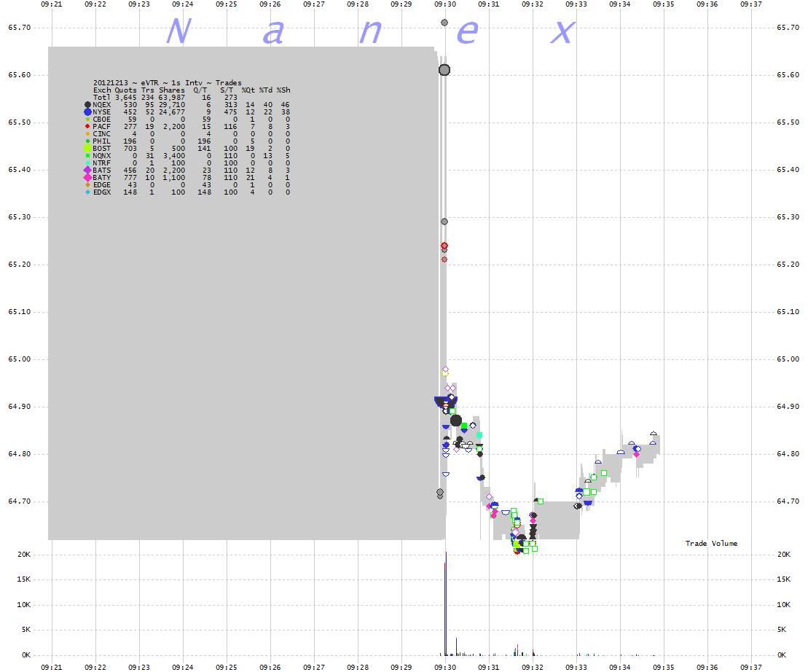
Task: Click the BATS purple diamond legend marker
Action: point(87,170)
